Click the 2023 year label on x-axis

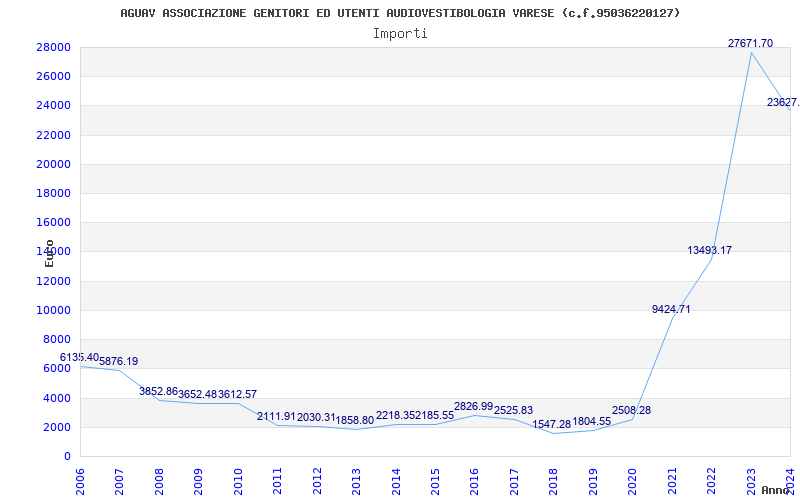click(752, 477)
